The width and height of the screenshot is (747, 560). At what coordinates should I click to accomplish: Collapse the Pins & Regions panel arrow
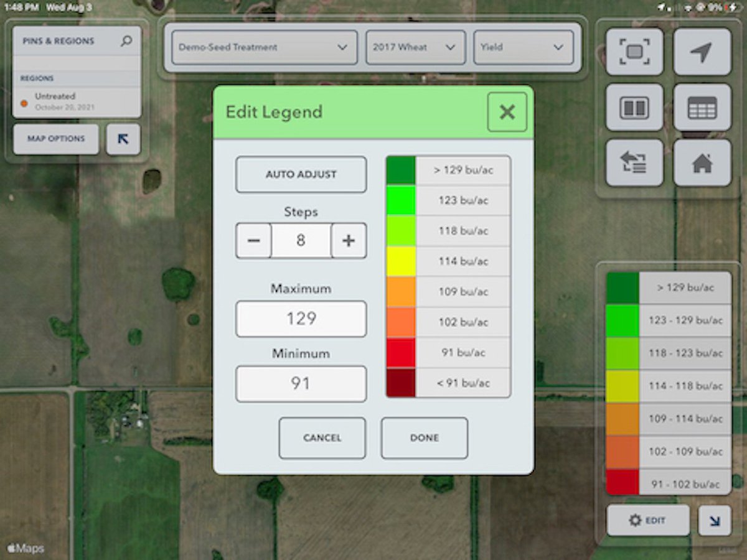click(x=123, y=139)
